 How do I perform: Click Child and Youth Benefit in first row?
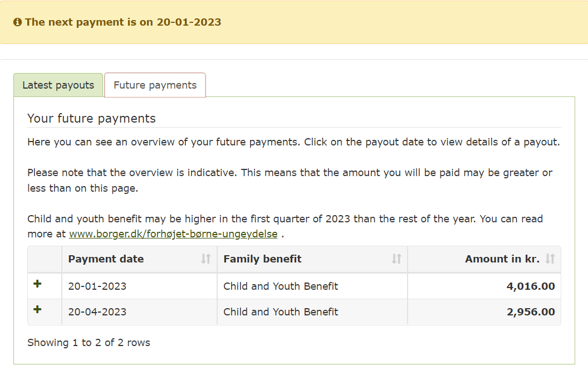coord(281,286)
